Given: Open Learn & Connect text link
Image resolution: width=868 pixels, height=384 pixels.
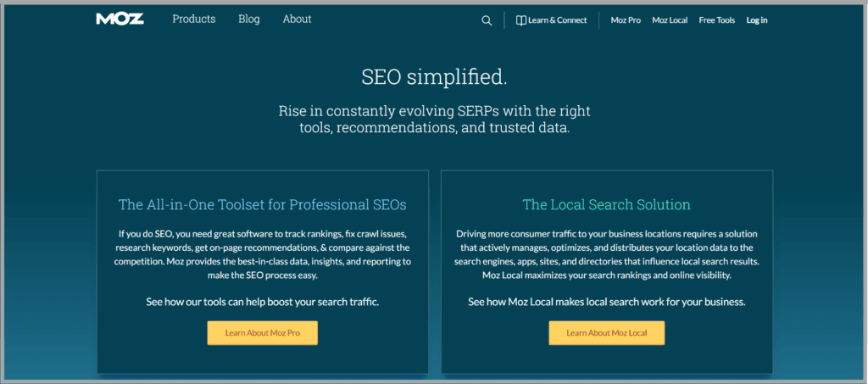Looking at the screenshot, I should coord(558,20).
